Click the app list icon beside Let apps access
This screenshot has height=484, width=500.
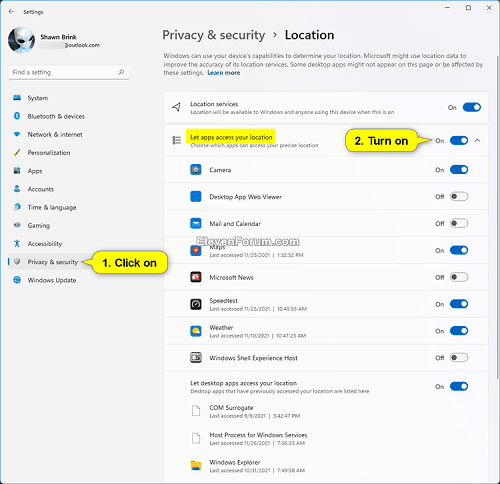(x=176, y=140)
